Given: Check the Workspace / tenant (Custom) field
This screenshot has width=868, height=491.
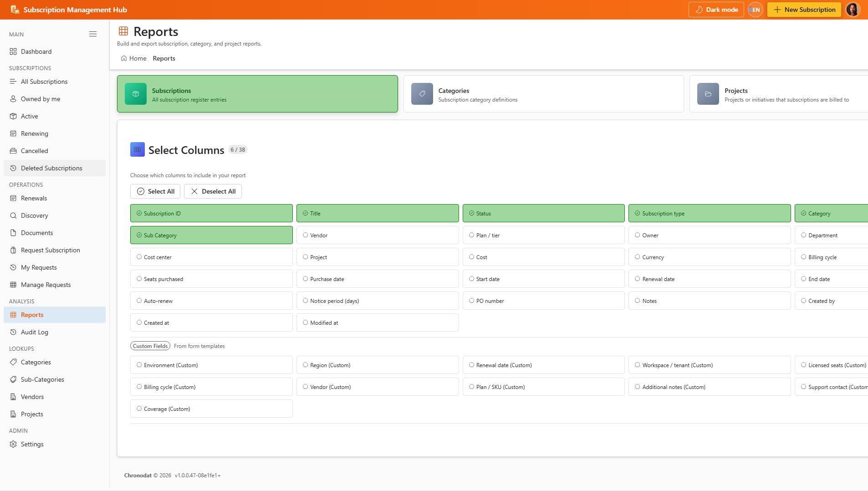Looking at the screenshot, I should click(710, 365).
